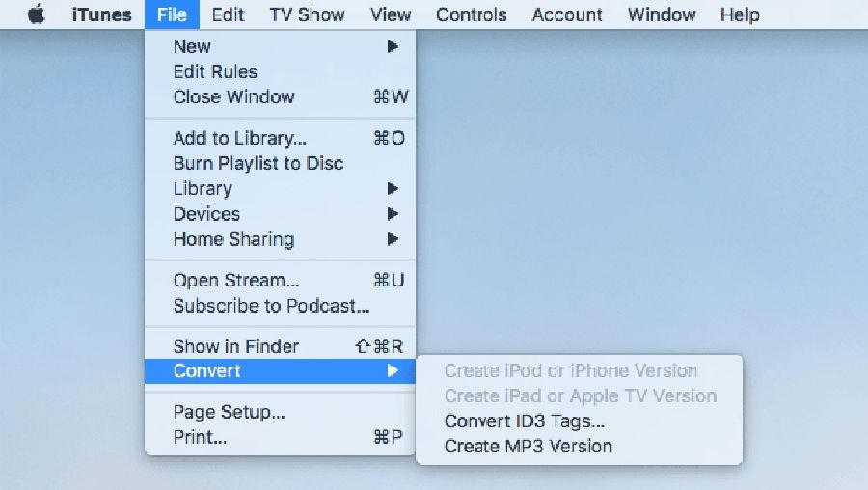
Task: Open the Help menu
Action: [x=740, y=14]
